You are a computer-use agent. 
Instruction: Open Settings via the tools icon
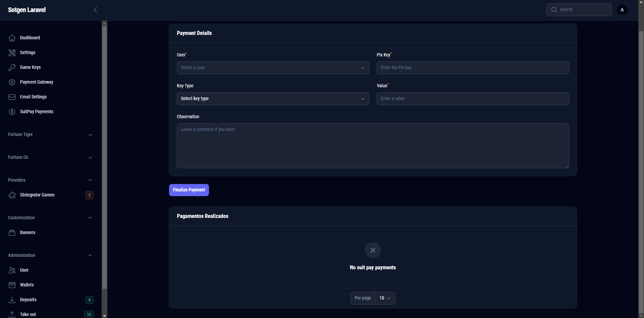pyautogui.click(x=12, y=53)
